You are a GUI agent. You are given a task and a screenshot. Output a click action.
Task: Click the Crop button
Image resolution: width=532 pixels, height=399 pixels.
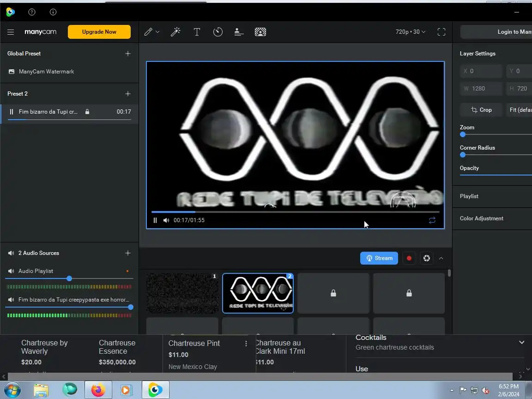point(481,110)
